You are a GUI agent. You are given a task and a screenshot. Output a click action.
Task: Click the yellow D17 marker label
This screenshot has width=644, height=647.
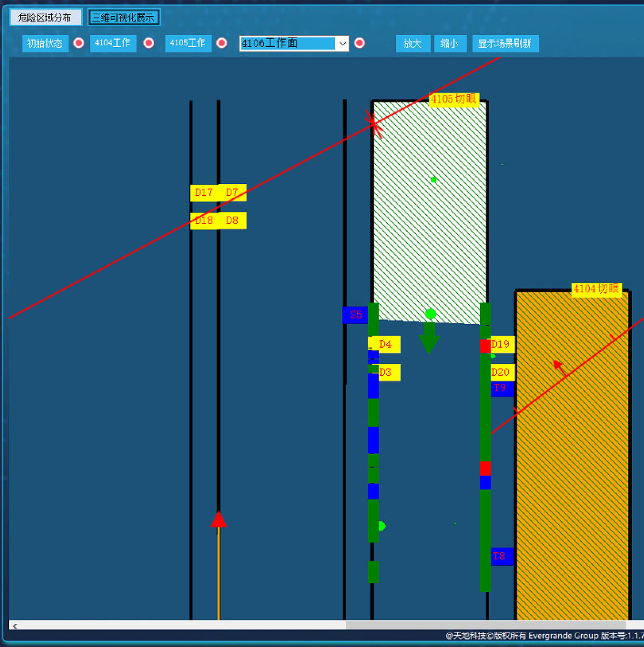[204, 193]
